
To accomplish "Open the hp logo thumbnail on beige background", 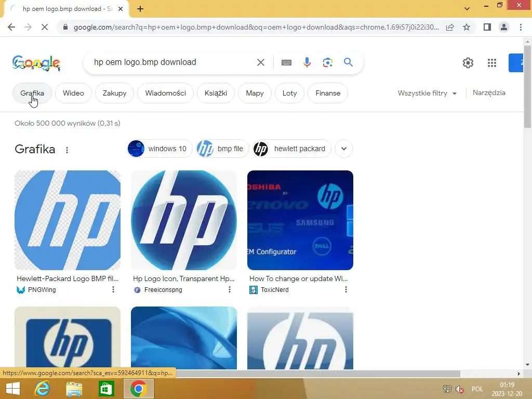I will pos(68,338).
